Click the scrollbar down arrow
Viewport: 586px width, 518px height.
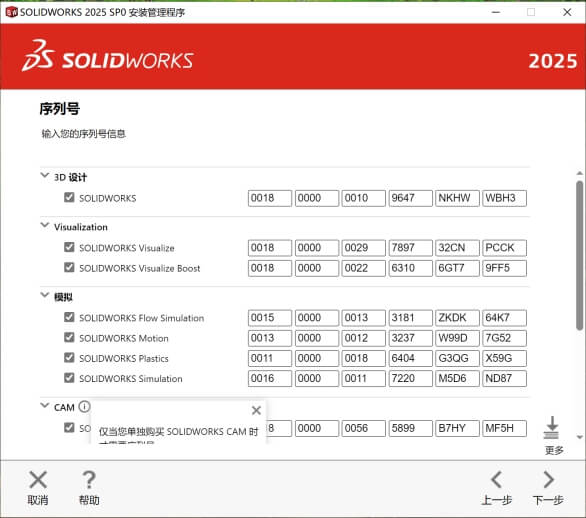[580, 437]
